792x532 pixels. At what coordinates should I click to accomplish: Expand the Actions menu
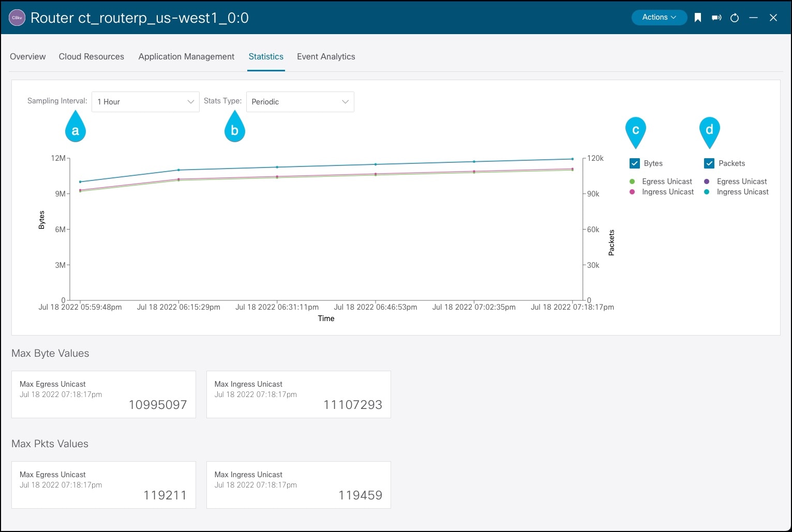(x=659, y=17)
